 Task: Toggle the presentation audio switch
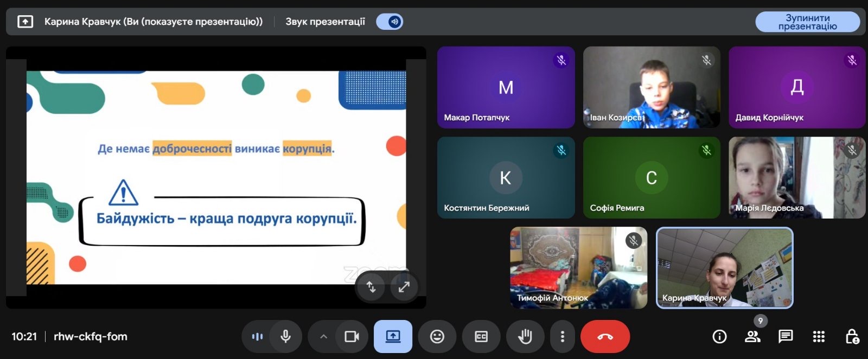click(390, 22)
